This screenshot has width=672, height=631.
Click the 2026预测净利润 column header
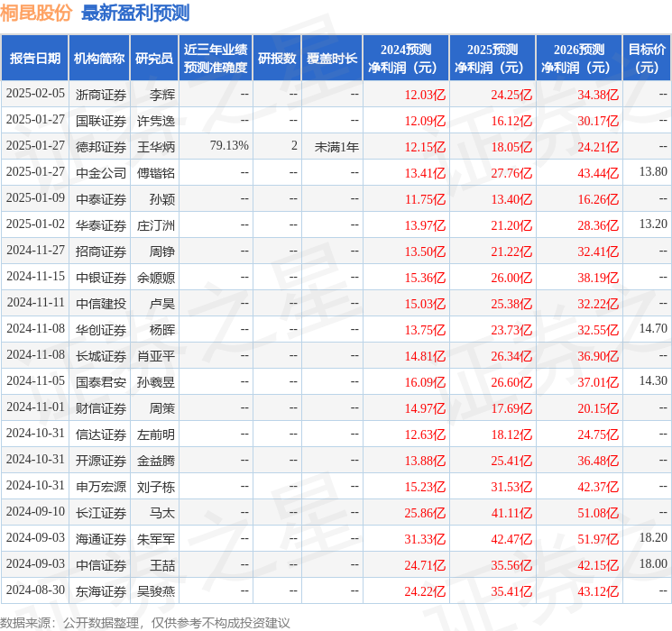click(578, 59)
